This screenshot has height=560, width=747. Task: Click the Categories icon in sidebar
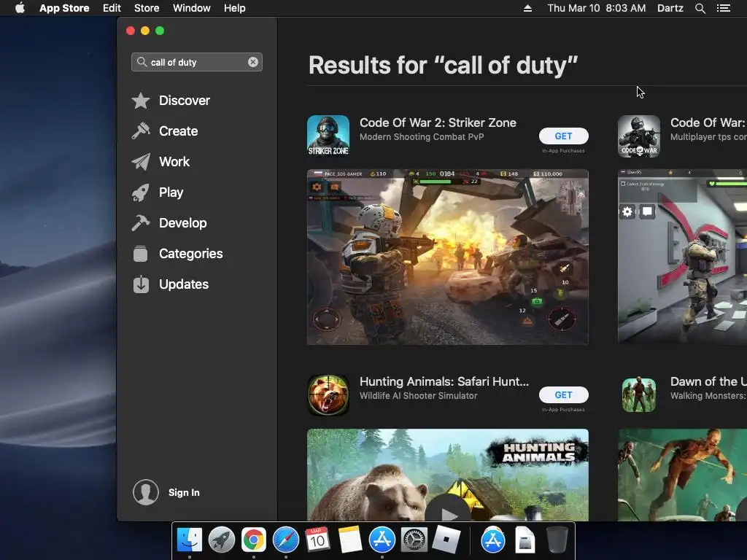[x=141, y=253]
